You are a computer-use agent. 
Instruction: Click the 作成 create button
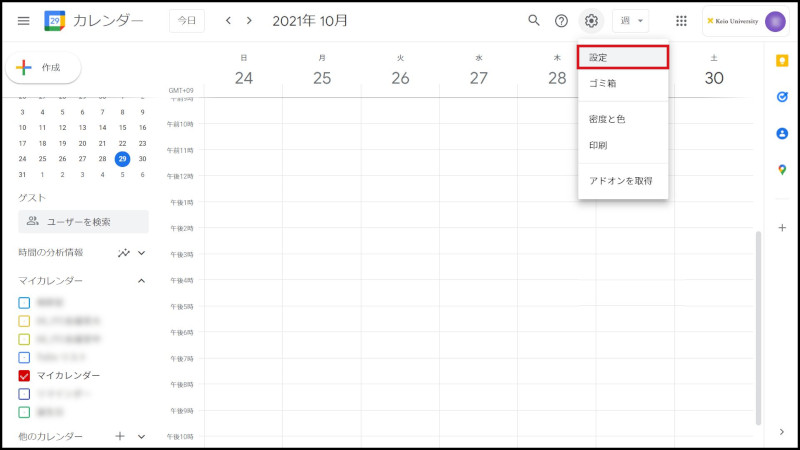(x=43, y=67)
